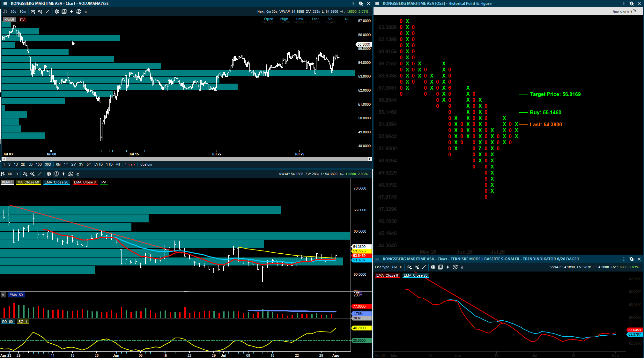Screen dimensions: 644x358
Task: Click the T range button
Action: pos(4,165)
